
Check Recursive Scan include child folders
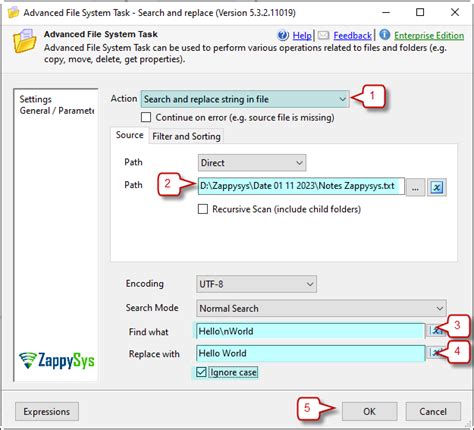tap(203, 209)
